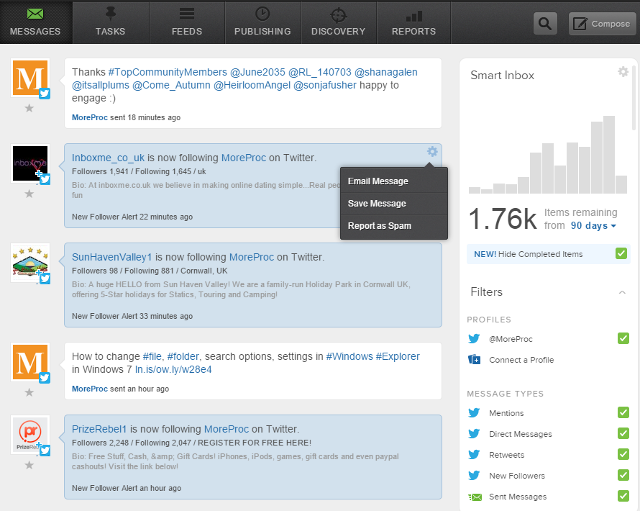The image size is (640, 511).
Task: Click tallest bar in Smart Inbox chart
Action: click(609, 155)
